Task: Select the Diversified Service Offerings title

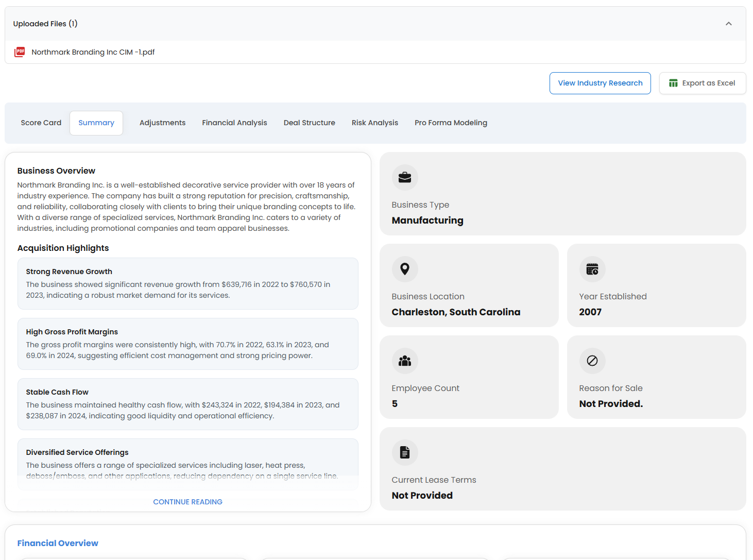Action: click(77, 452)
